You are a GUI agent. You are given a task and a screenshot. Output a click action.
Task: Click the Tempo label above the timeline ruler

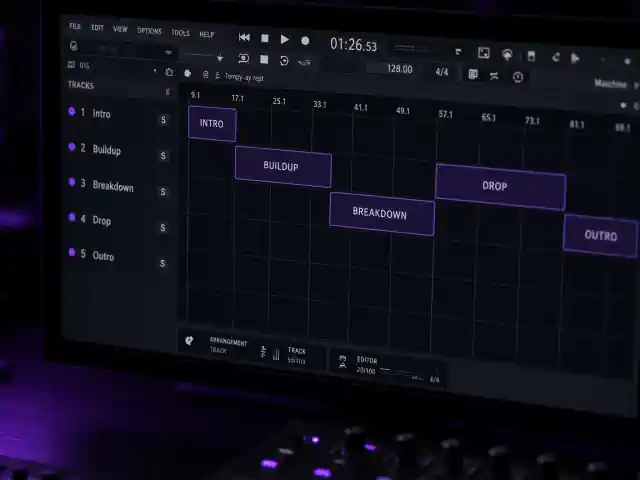point(244,77)
